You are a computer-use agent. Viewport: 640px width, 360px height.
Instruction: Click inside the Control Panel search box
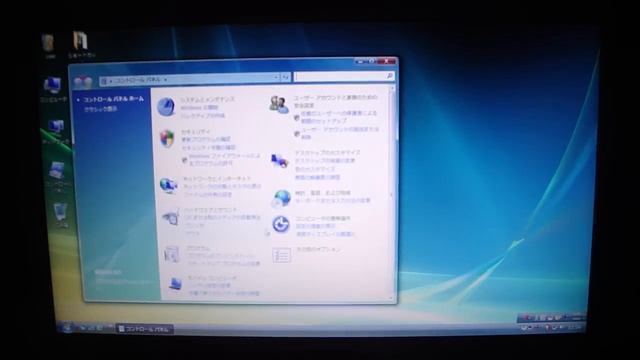(344, 76)
